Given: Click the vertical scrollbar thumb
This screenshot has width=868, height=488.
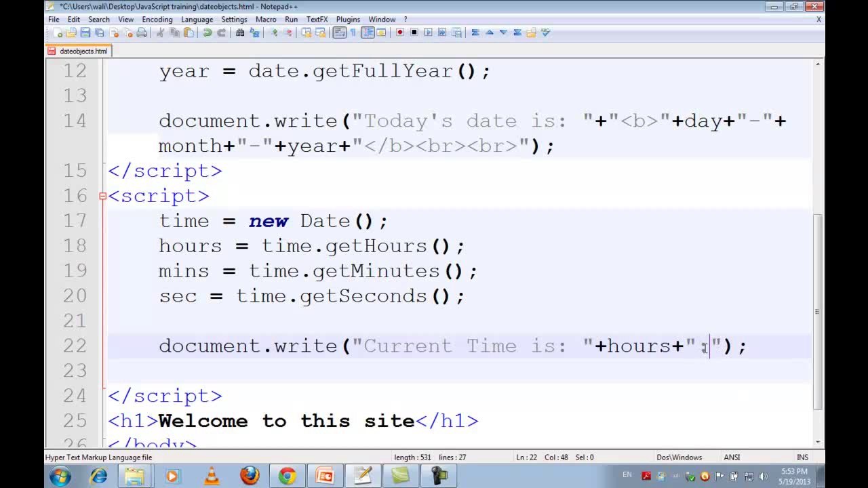Looking at the screenshot, I should 818,312.
